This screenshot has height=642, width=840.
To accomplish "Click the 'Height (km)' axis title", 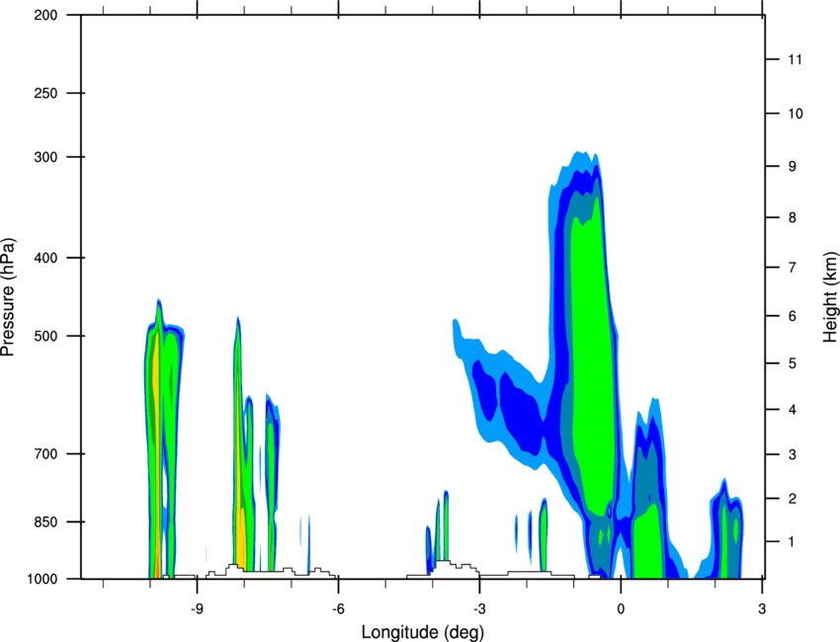I will point(830,296).
